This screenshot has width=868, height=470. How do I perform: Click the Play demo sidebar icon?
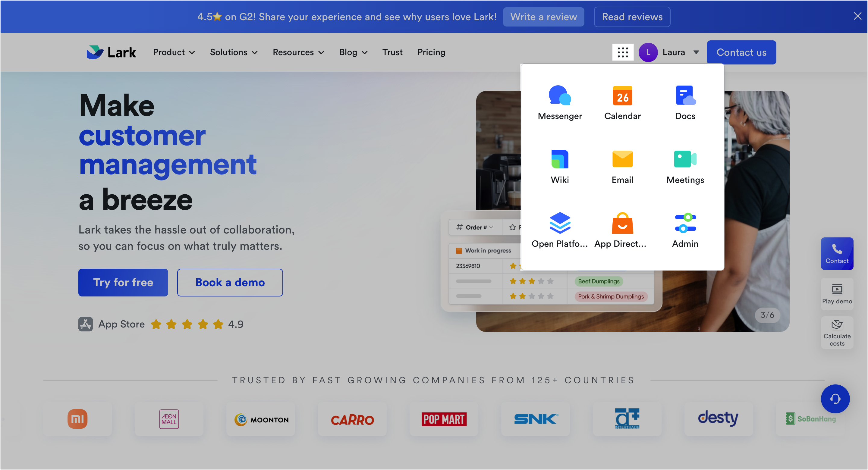pos(837,294)
